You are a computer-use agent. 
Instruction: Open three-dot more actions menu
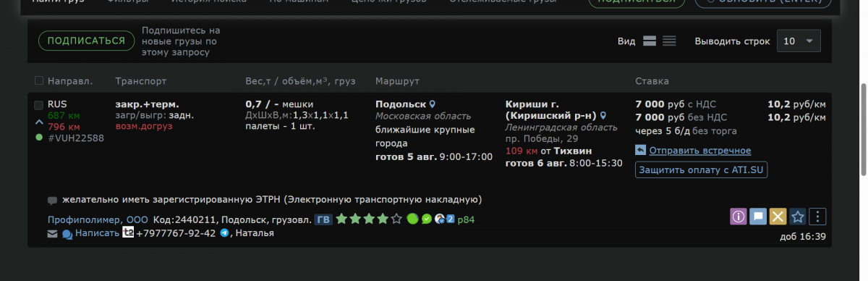pos(817,216)
